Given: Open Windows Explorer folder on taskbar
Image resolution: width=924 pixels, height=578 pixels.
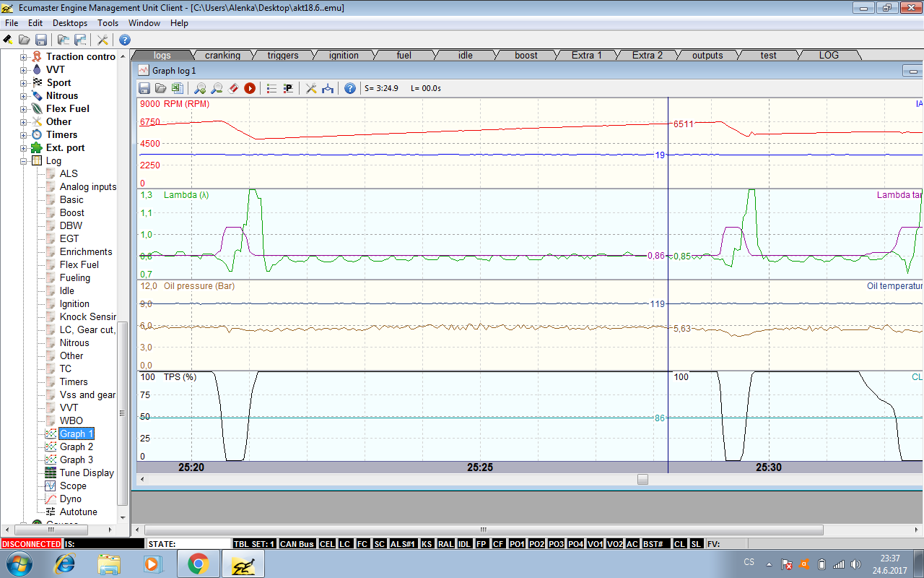Looking at the screenshot, I should pyautogui.click(x=109, y=563).
